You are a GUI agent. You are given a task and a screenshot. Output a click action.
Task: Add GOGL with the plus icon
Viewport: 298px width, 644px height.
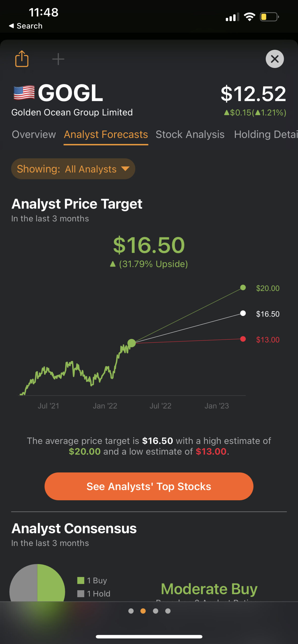point(58,59)
